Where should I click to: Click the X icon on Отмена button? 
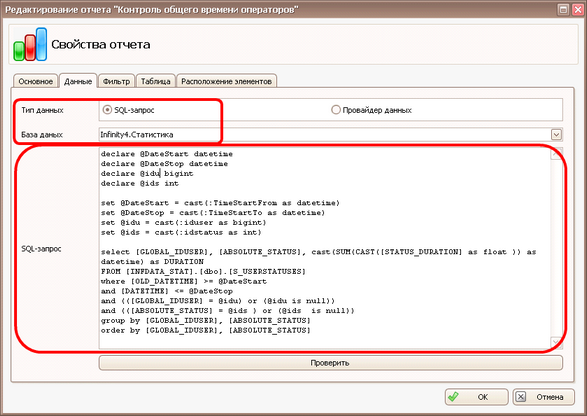click(x=521, y=397)
